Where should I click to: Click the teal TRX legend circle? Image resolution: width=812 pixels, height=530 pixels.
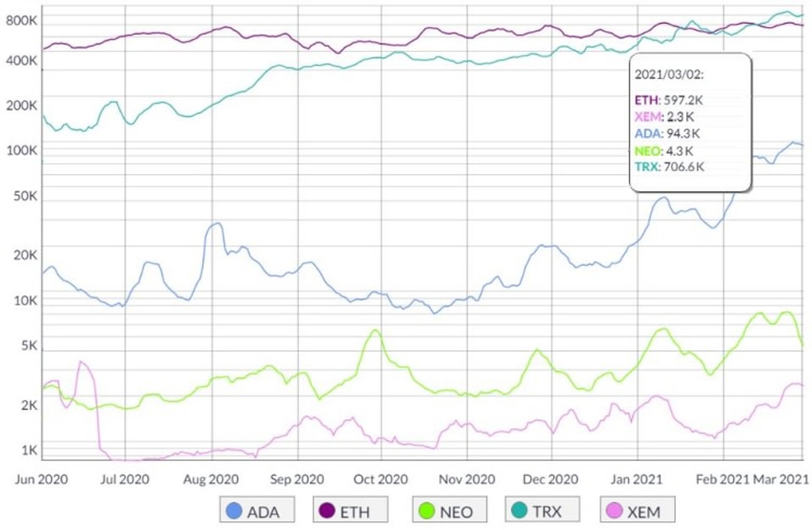pyautogui.click(x=519, y=511)
